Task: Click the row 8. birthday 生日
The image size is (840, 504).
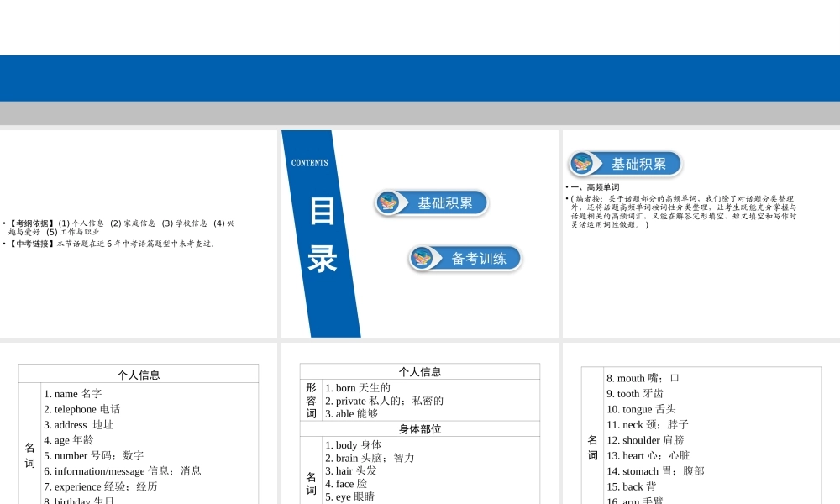Action: tap(79, 501)
